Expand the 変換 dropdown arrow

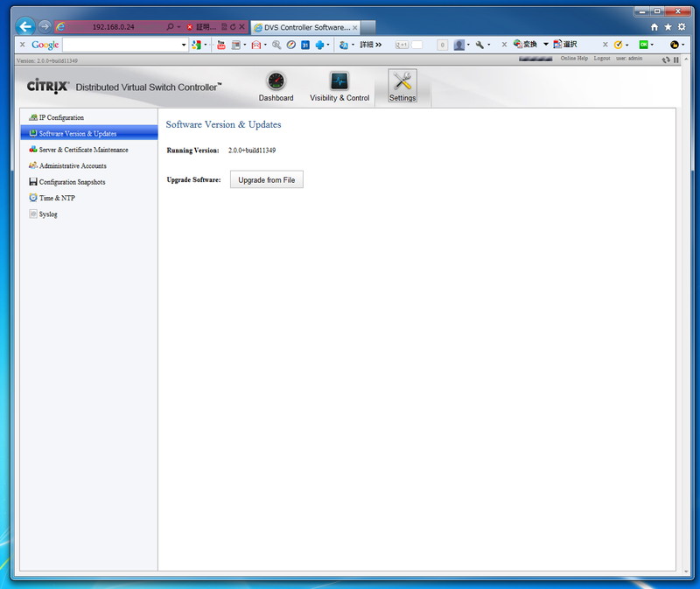pos(545,45)
